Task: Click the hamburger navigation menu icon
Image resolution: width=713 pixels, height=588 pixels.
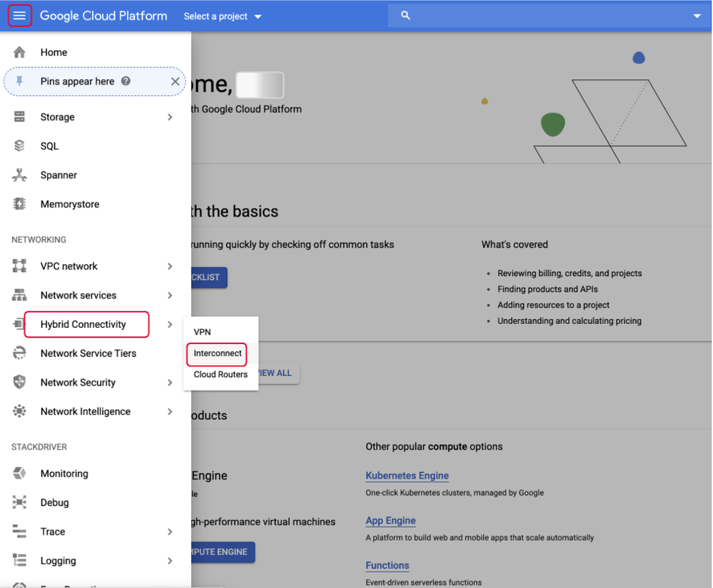Action: pyautogui.click(x=19, y=16)
